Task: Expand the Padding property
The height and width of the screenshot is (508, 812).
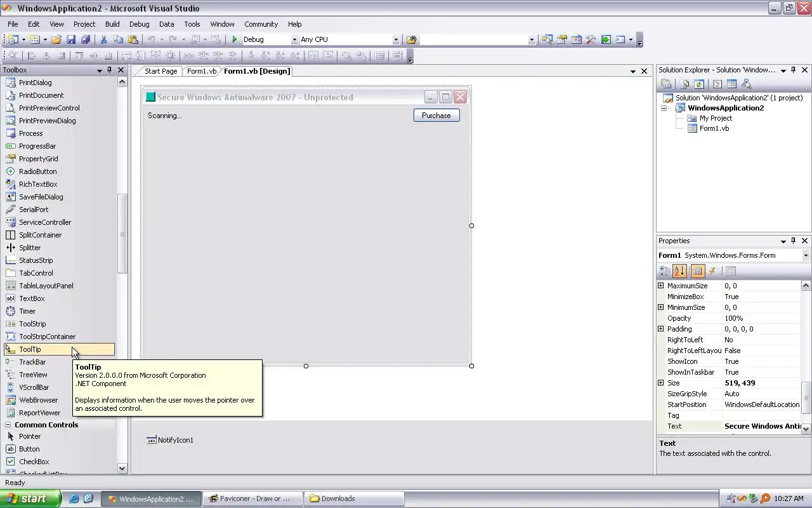Action: pos(660,329)
